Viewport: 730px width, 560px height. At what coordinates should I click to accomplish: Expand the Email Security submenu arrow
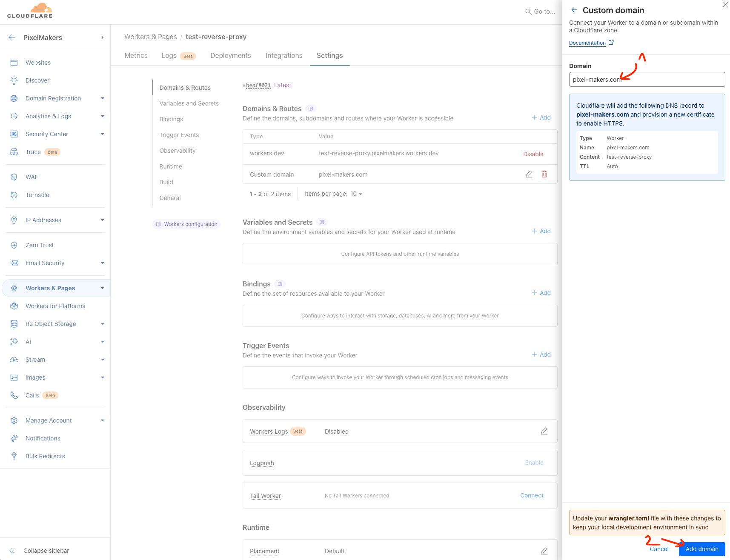click(103, 263)
